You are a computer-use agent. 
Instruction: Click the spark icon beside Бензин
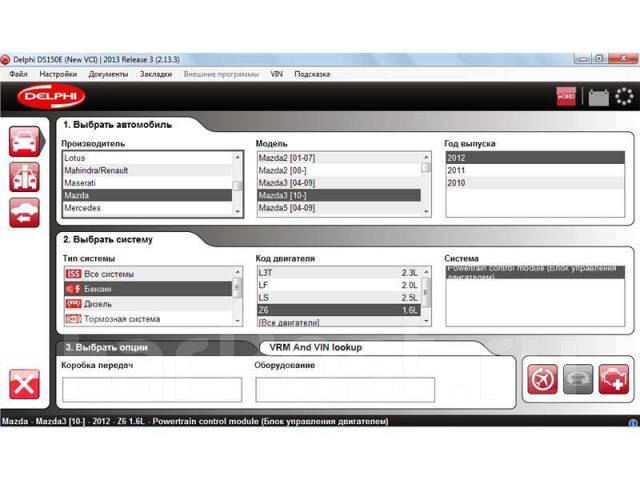(73, 289)
